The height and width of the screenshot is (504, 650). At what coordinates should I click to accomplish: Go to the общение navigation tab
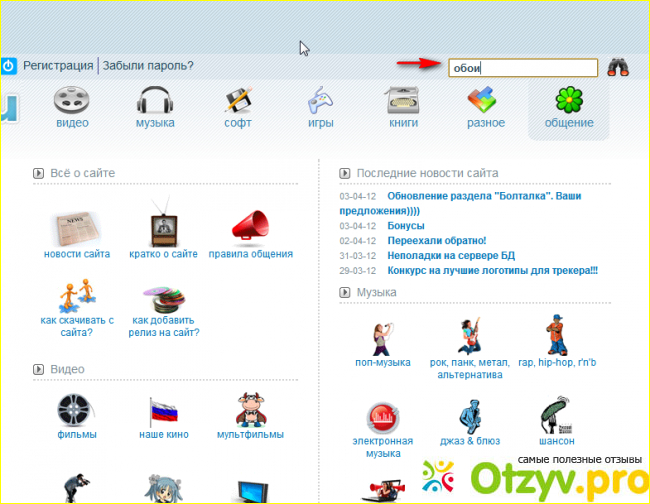pos(568,107)
